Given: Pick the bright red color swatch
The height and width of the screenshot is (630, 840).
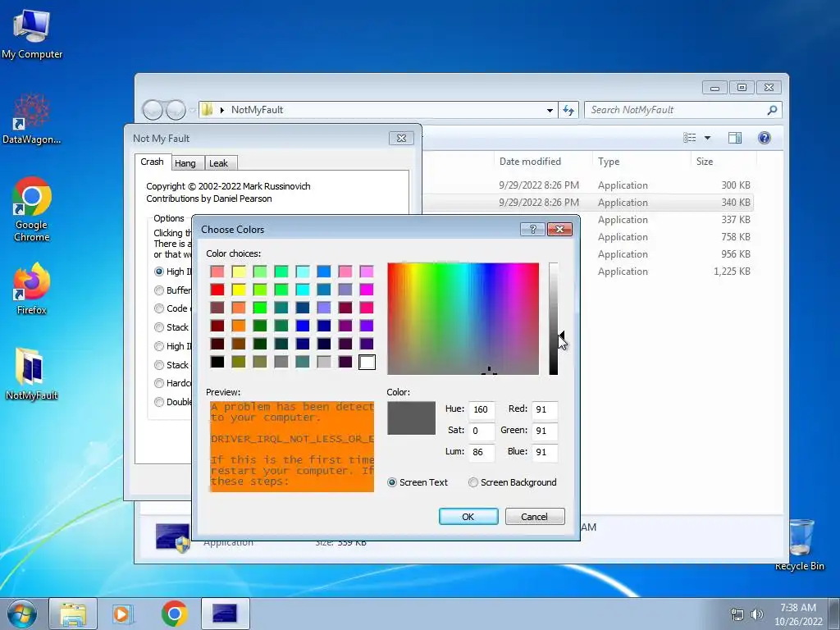Looking at the screenshot, I should 217,290.
